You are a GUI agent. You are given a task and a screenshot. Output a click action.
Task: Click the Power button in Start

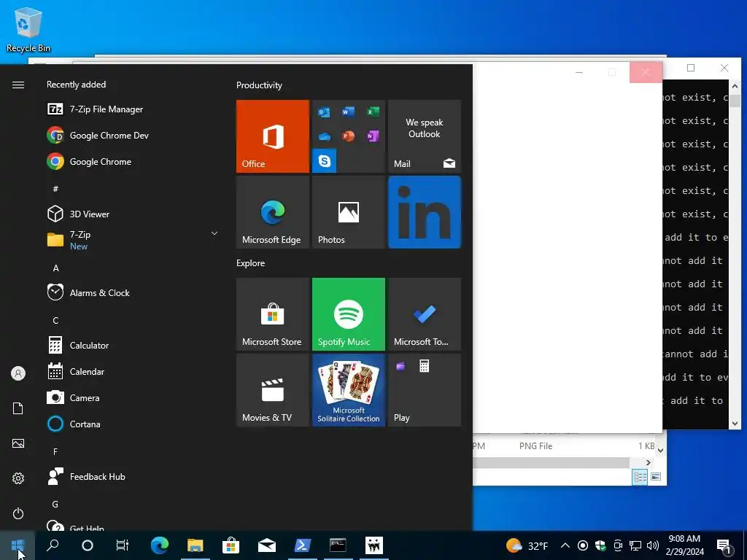[18, 513]
